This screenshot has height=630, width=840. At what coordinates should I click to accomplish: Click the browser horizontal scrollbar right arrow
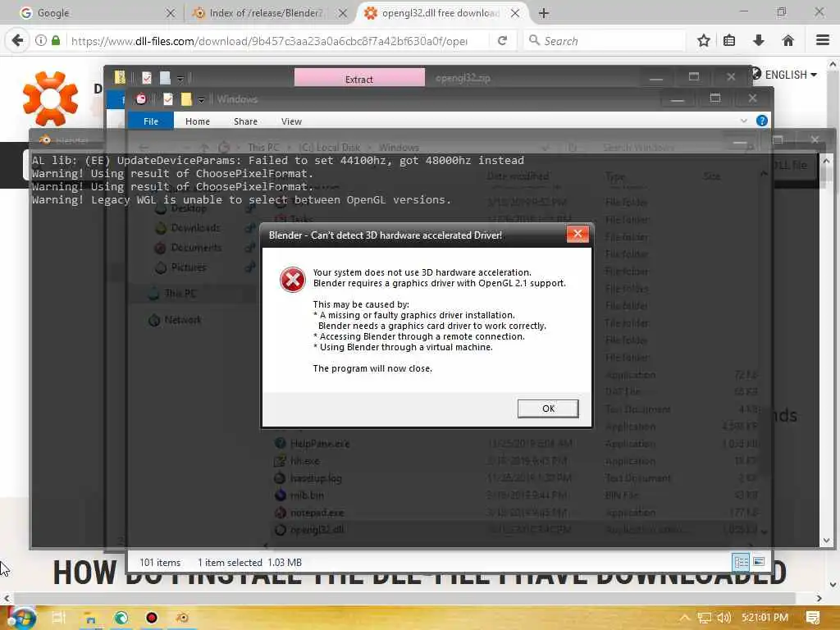819,598
